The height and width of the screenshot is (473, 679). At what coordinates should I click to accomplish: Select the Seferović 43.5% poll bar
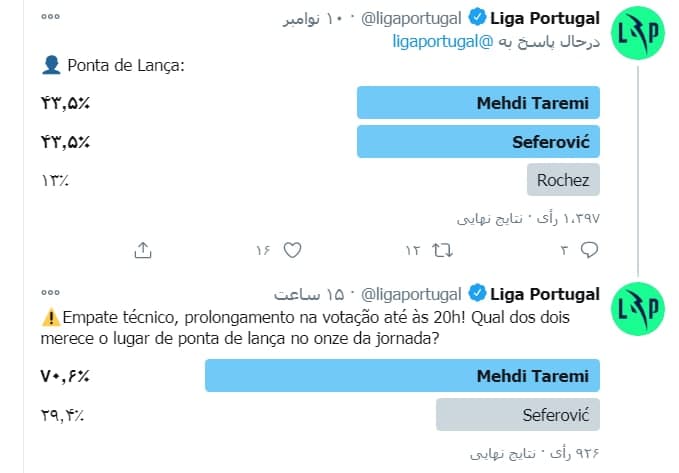tap(478, 141)
